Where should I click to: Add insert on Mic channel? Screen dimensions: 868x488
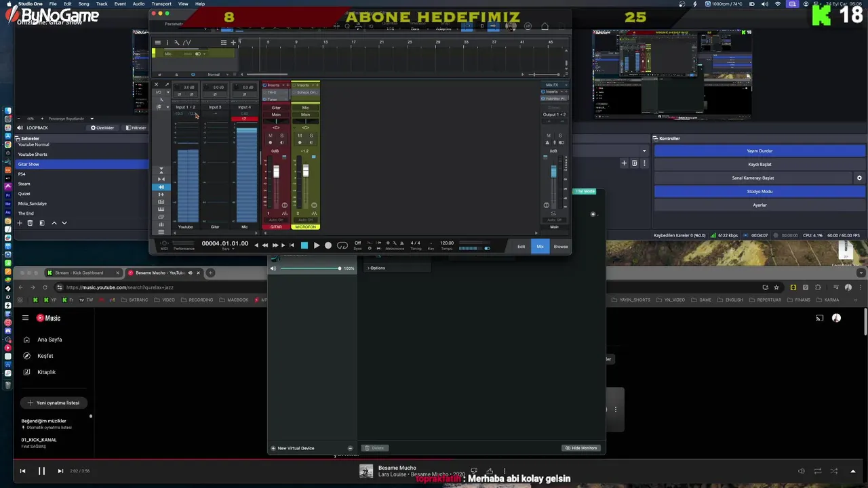coord(317,85)
